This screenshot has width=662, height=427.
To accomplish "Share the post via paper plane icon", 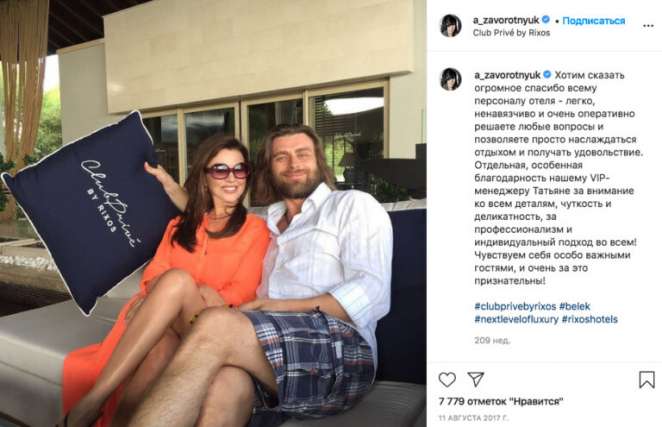I will click(476, 379).
